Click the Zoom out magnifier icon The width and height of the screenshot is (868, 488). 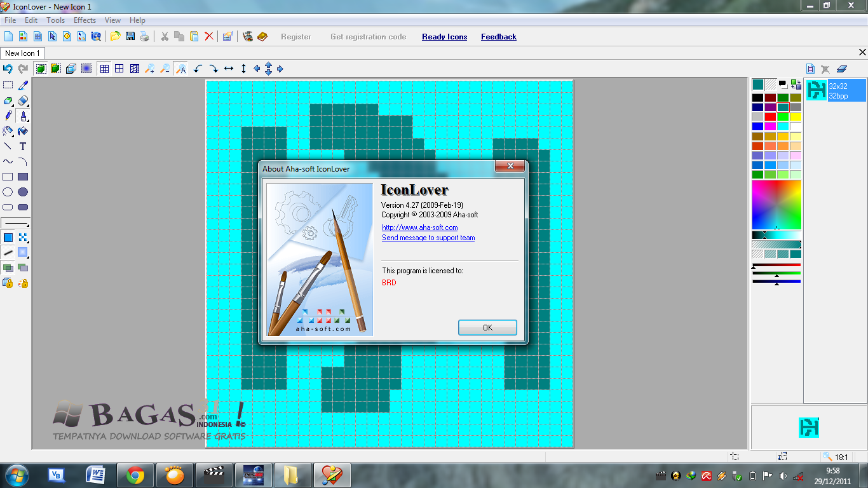[x=165, y=69]
